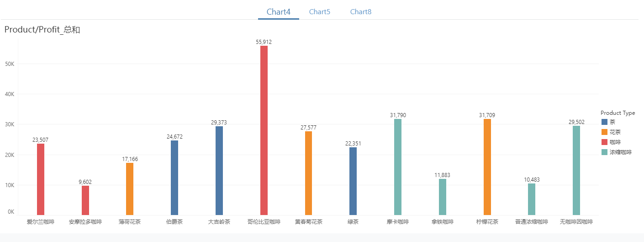Click the 绿茶 bar showing 22,351
The height and width of the screenshot is (242, 644).
click(353, 181)
